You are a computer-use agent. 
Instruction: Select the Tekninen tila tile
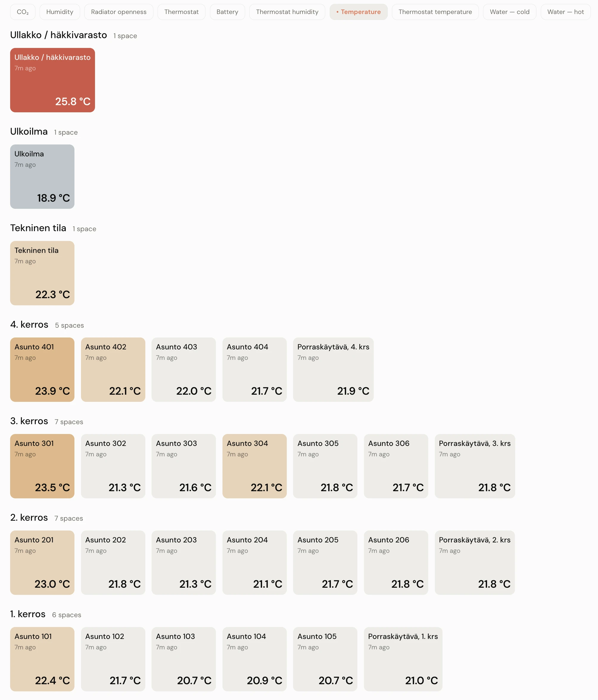(42, 273)
